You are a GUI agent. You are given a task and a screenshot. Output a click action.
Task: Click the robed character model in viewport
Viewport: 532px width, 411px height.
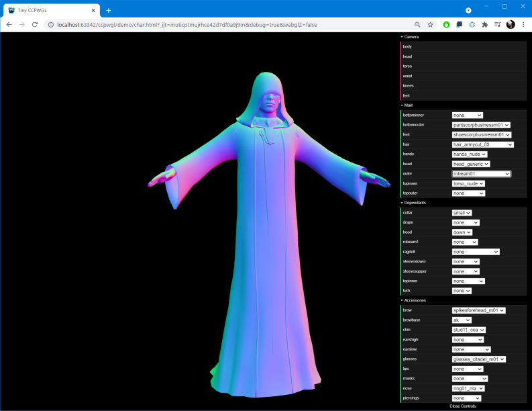pos(268,234)
